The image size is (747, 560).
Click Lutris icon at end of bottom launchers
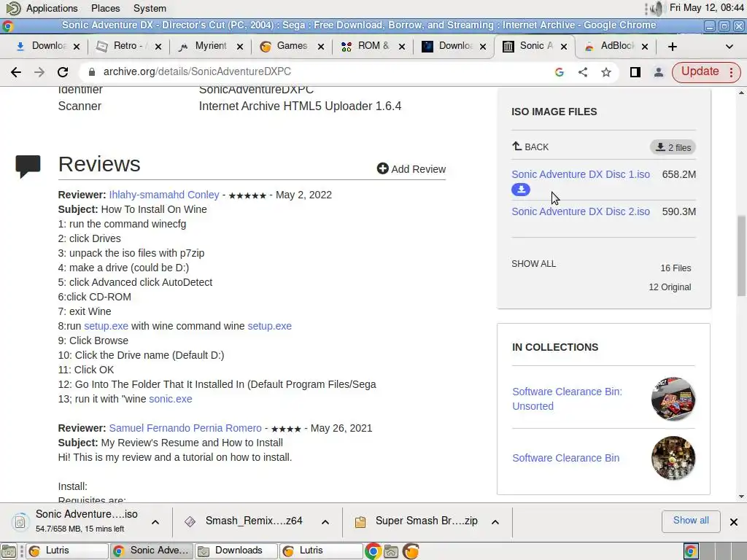pyautogui.click(x=411, y=551)
